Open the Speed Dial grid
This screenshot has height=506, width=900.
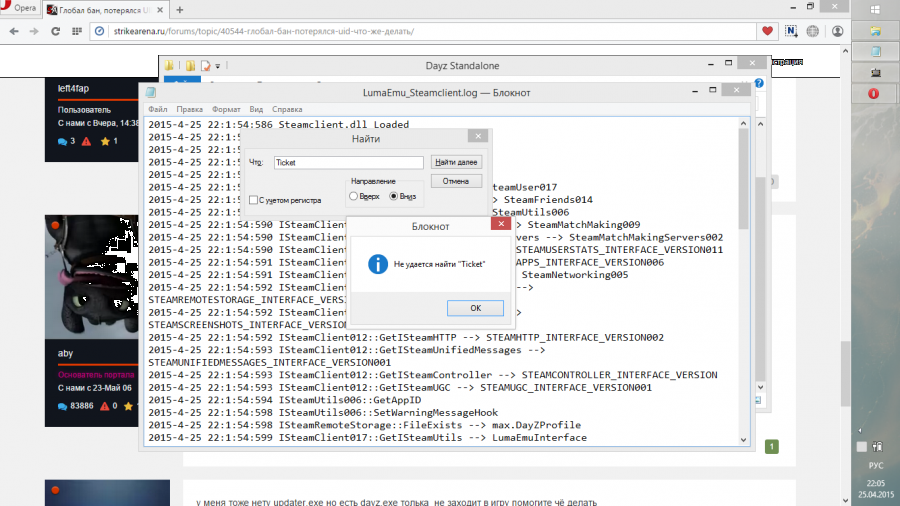[77, 32]
